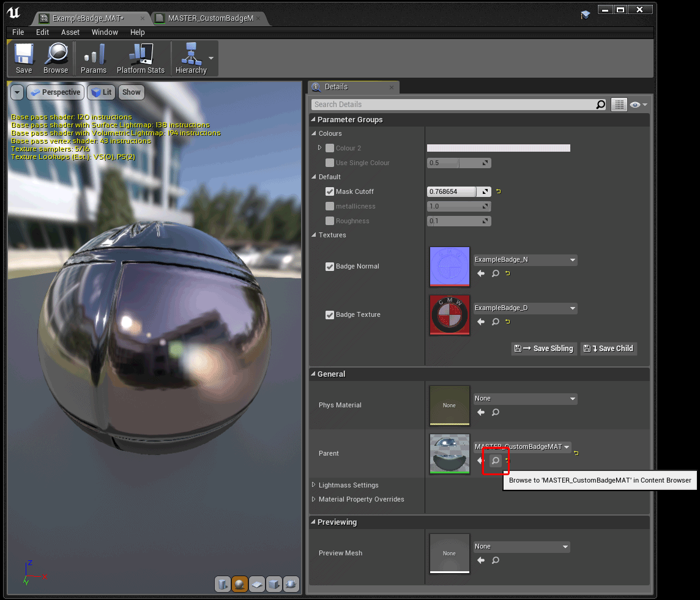Uncheck the Badge Texture parameter checkbox
Viewport: 700px width, 600px height.
click(329, 314)
